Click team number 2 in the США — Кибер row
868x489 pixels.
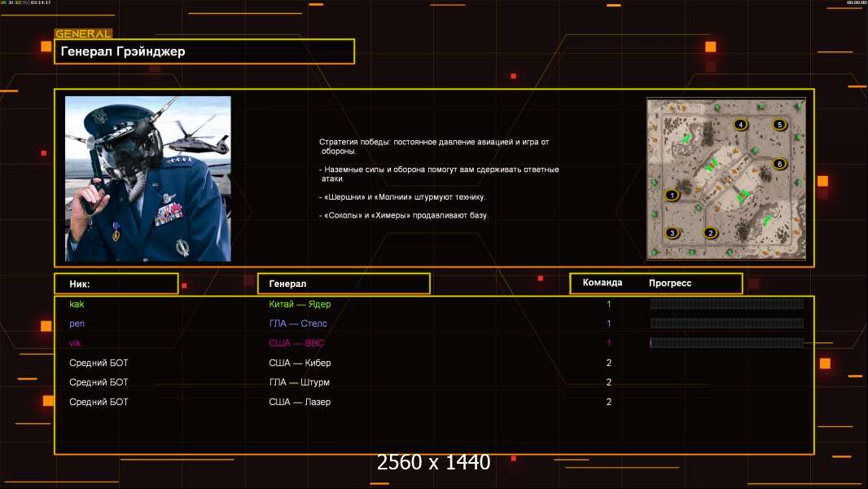click(x=609, y=363)
